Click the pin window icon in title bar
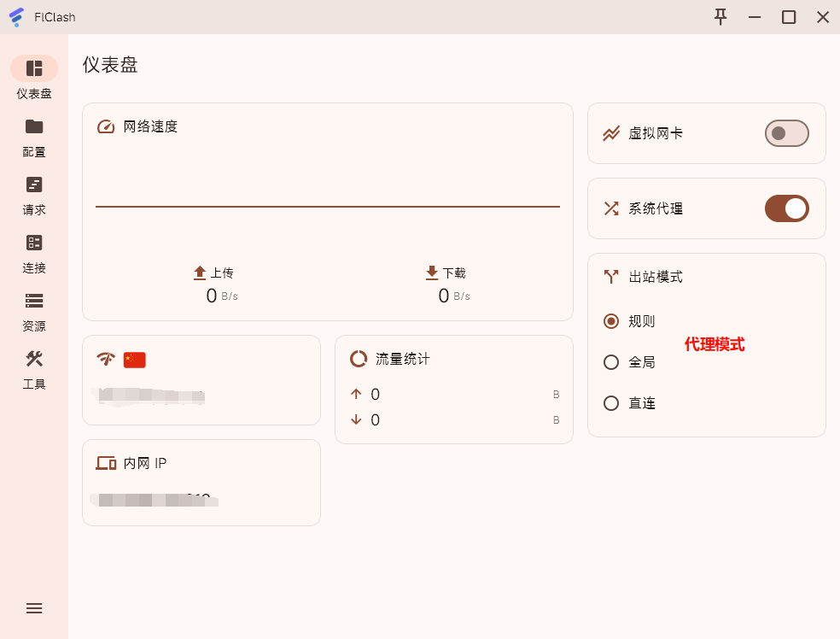This screenshot has width=840, height=639. click(720, 17)
